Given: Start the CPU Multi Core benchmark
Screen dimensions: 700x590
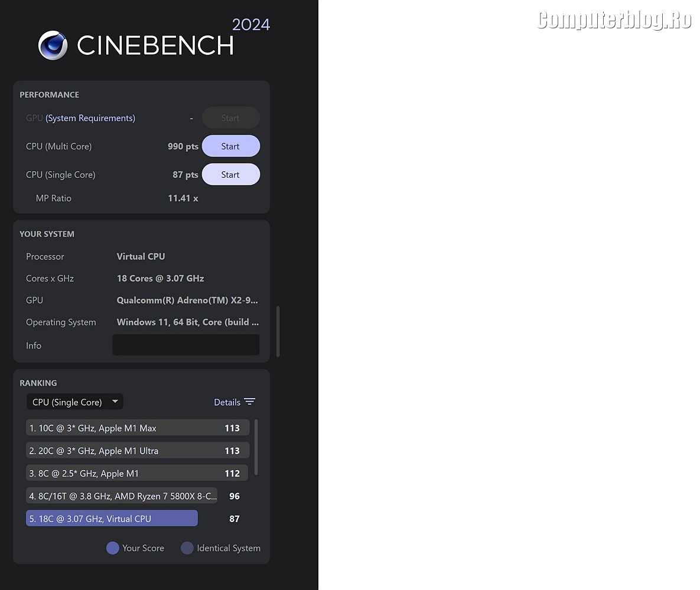Looking at the screenshot, I should click(x=230, y=146).
